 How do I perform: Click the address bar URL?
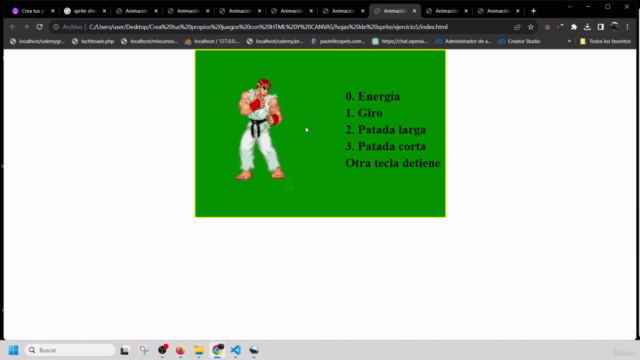(x=268, y=27)
